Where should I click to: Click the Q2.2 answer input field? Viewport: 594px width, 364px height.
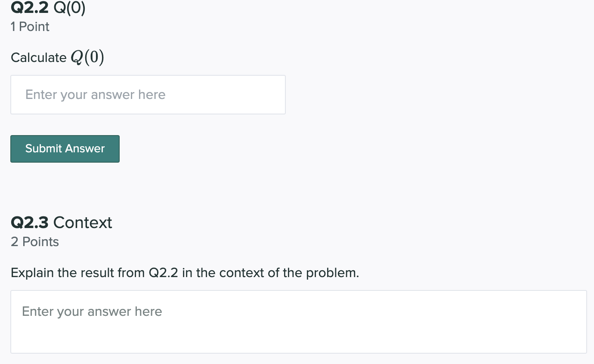pos(148,95)
